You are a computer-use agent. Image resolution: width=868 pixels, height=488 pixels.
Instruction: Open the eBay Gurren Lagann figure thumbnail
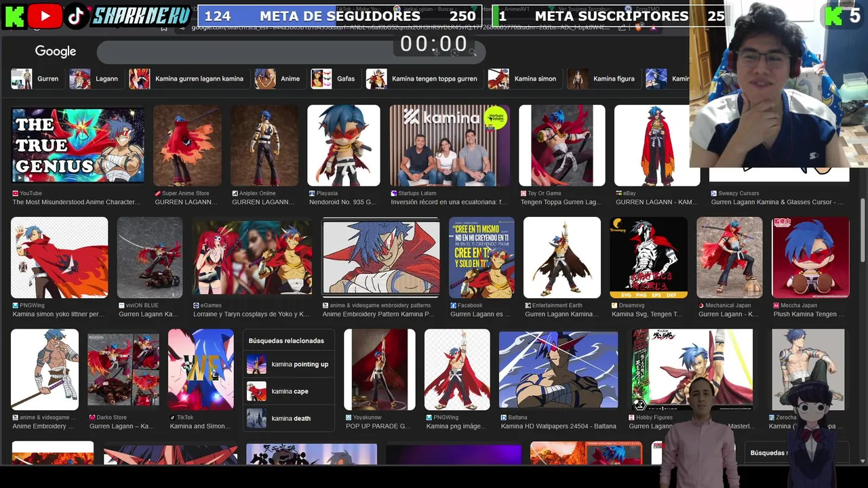click(657, 145)
